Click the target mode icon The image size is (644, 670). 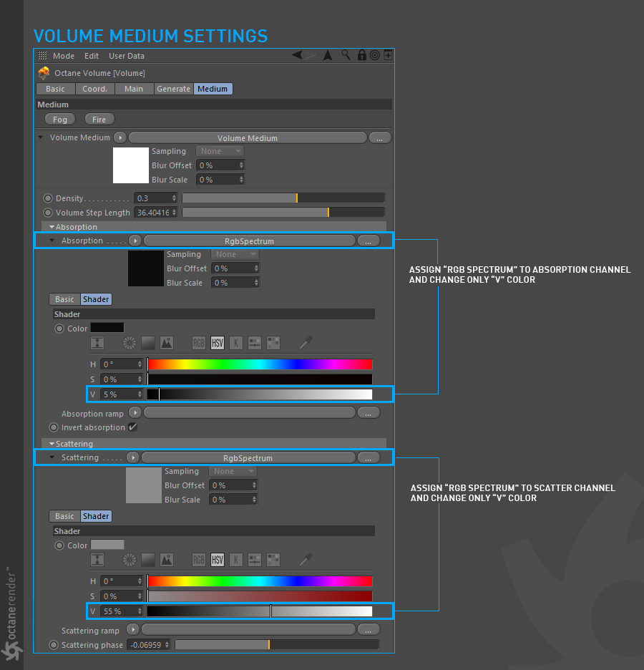click(375, 55)
